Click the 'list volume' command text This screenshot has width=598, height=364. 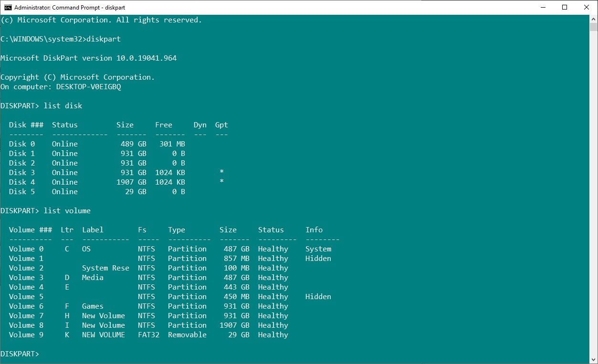(67, 211)
